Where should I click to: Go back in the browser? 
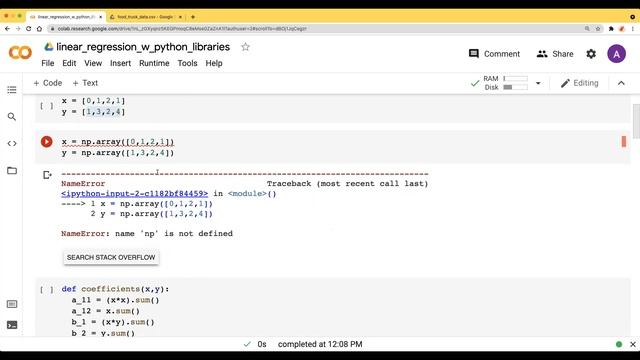(7, 29)
